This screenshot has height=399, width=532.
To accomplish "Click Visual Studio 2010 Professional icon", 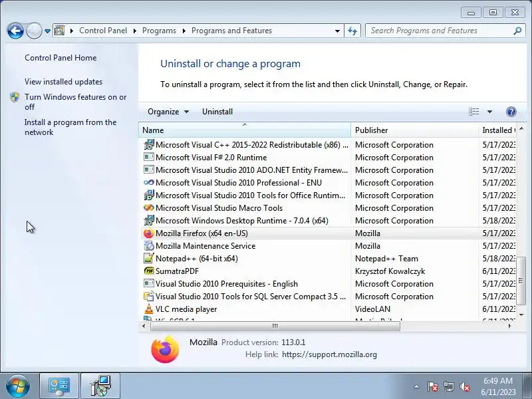I will (148, 182).
